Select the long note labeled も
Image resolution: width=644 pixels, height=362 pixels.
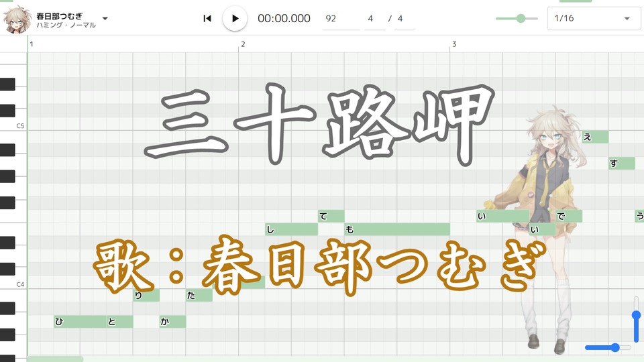[x=397, y=229]
